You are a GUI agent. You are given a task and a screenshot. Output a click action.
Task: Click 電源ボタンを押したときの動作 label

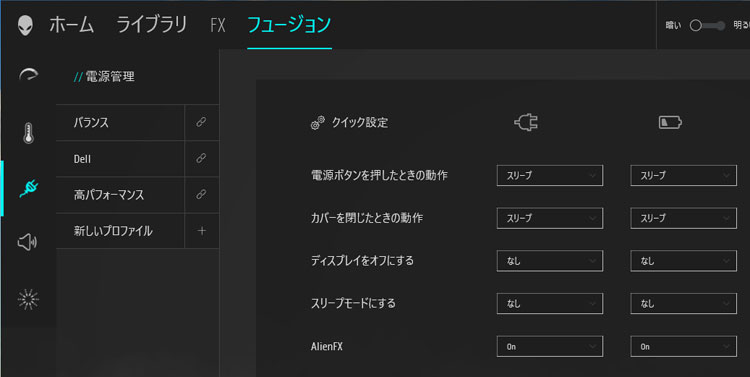(x=379, y=176)
